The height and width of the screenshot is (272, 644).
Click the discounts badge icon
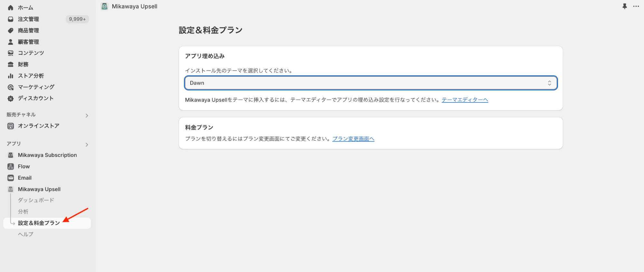(x=11, y=98)
